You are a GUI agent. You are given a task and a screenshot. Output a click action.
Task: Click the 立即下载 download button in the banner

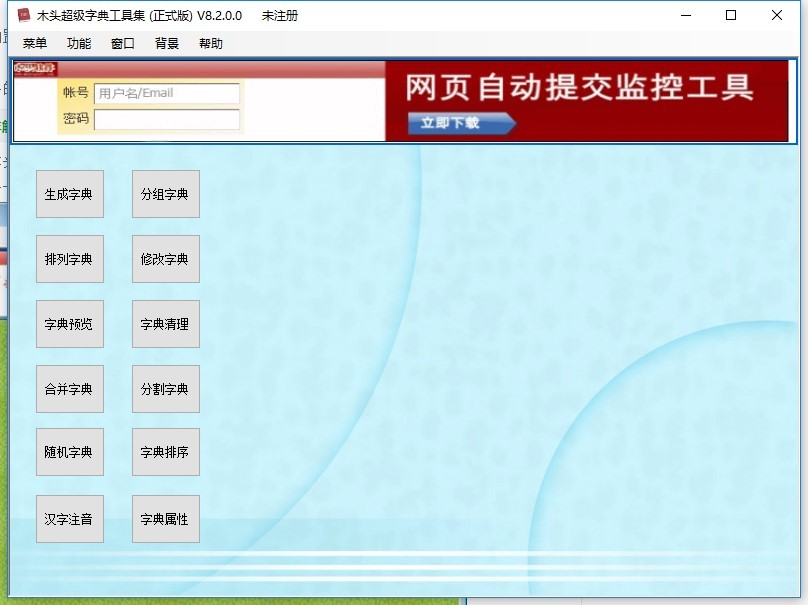455,124
